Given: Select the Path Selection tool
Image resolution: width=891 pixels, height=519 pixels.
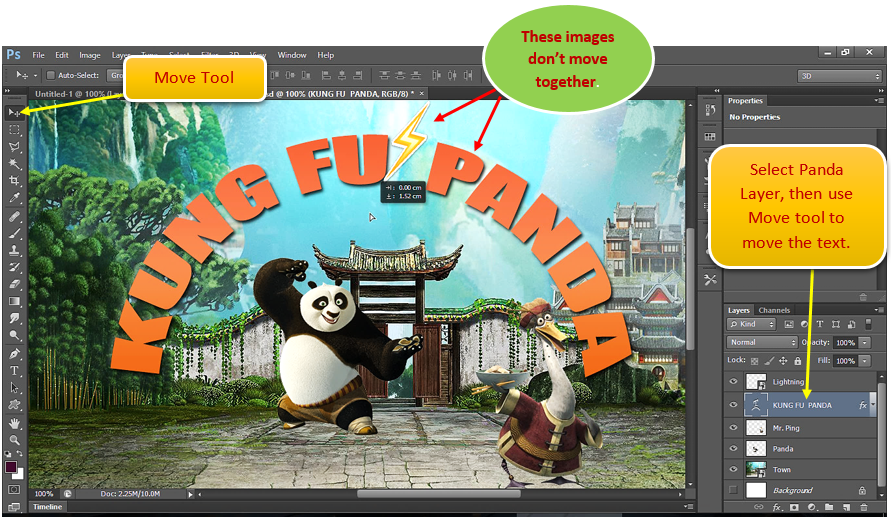Looking at the screenshot, I should tap(14, 388).
